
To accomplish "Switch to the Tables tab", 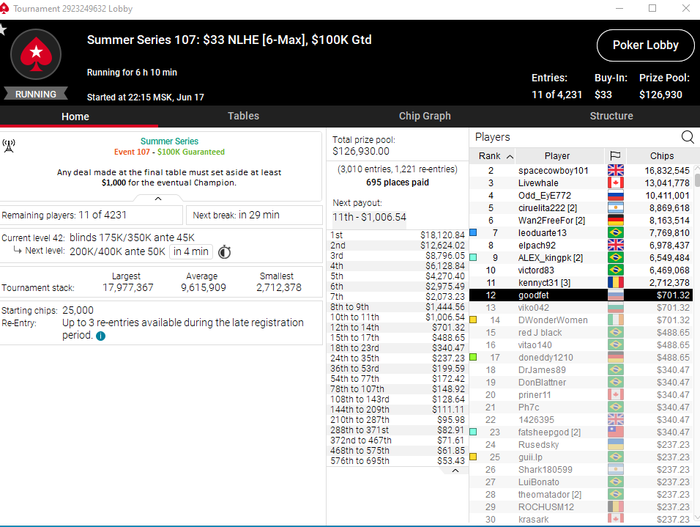I will 243,116.
